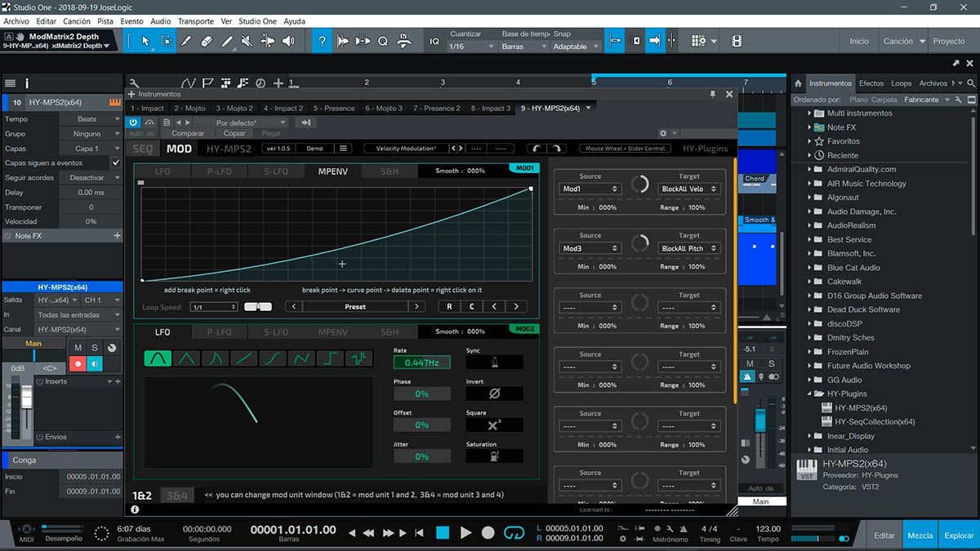Select the sine LFO waveform shape
The height and width of the screenshot is (551, 980).
[x=158, y=358]
